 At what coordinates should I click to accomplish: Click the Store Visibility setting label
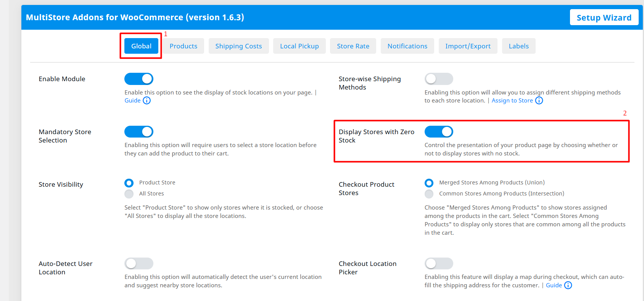(61, 184)
